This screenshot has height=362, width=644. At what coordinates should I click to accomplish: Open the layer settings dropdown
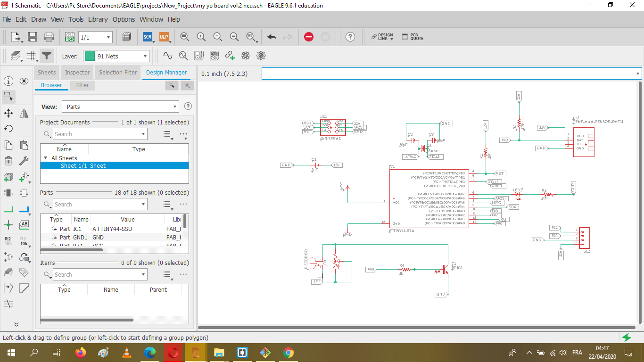pyautogui.click(x=17, y=56)
